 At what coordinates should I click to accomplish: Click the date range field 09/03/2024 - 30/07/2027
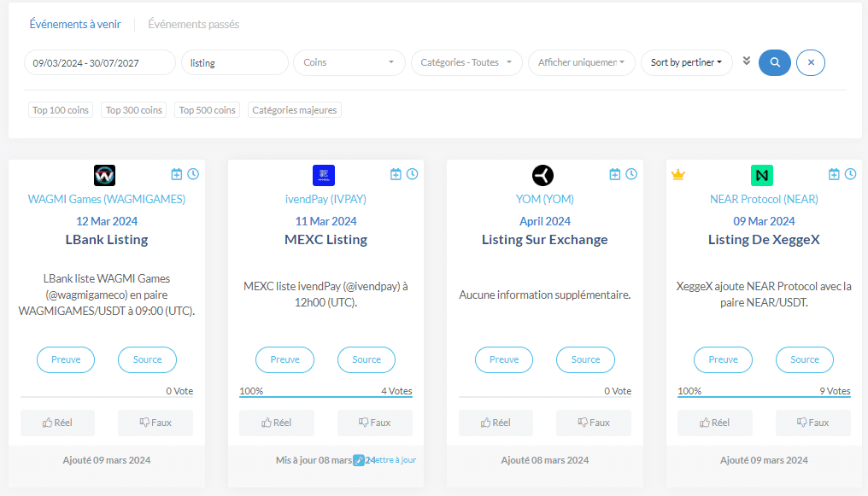100,62
